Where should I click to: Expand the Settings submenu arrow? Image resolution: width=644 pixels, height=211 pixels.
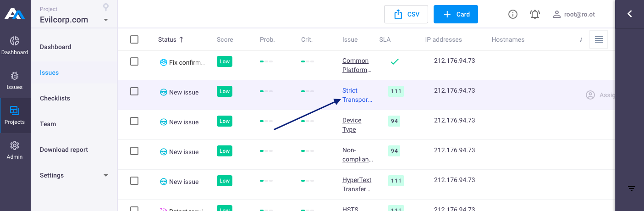(106, 175)
